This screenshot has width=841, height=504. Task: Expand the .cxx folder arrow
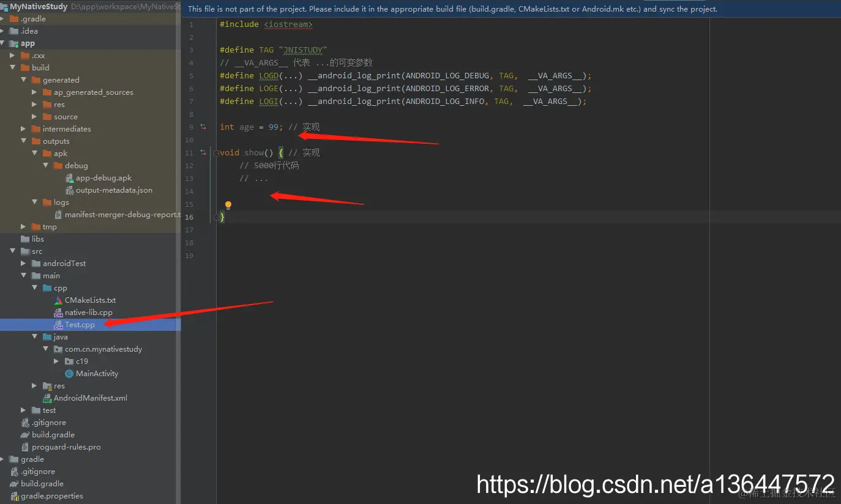click(13, 56)
